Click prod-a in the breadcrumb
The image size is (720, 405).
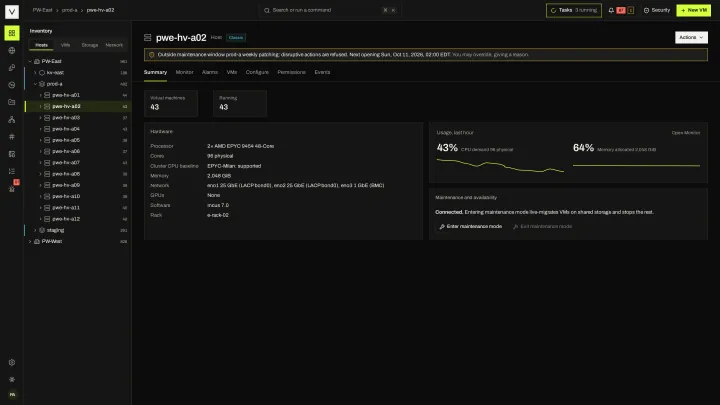[69, 10]
